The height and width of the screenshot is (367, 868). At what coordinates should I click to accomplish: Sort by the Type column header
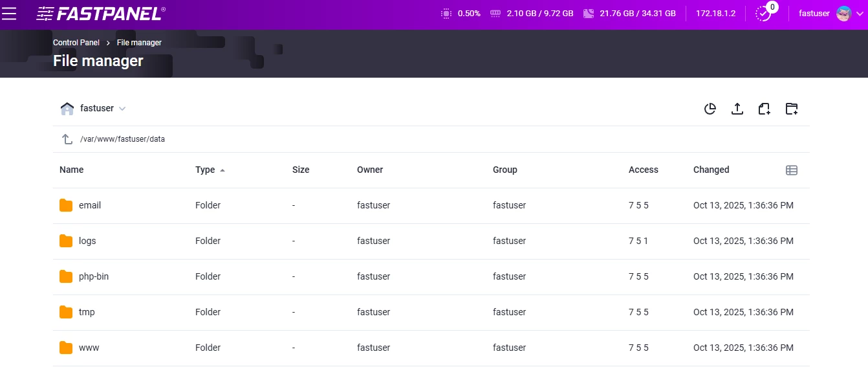point(205,170)
